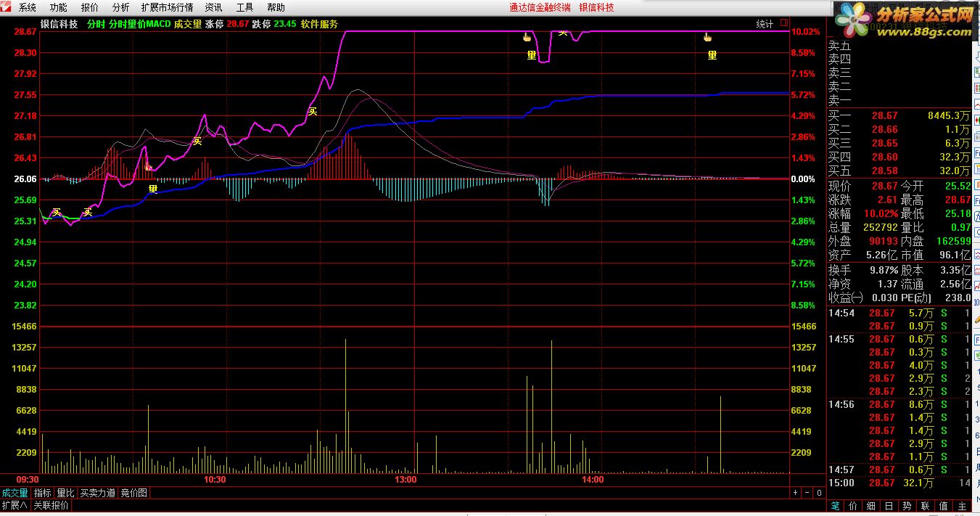Click hand marker near the 14:30 limit line
980x516 pixels.
708,36
